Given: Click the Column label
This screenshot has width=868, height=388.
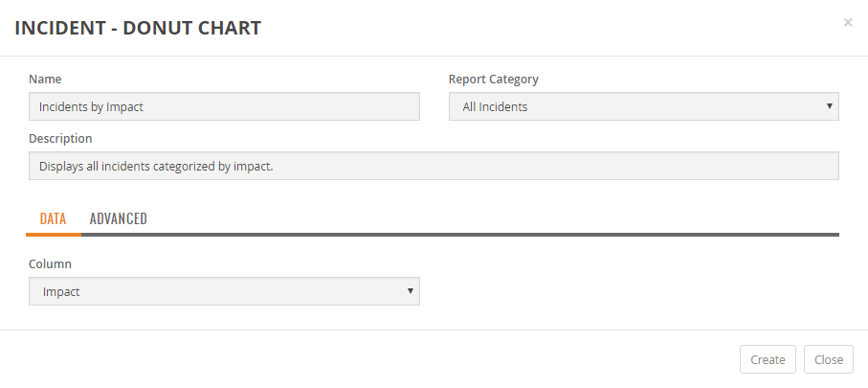Looking at the screenshot, I should point(50,263).
